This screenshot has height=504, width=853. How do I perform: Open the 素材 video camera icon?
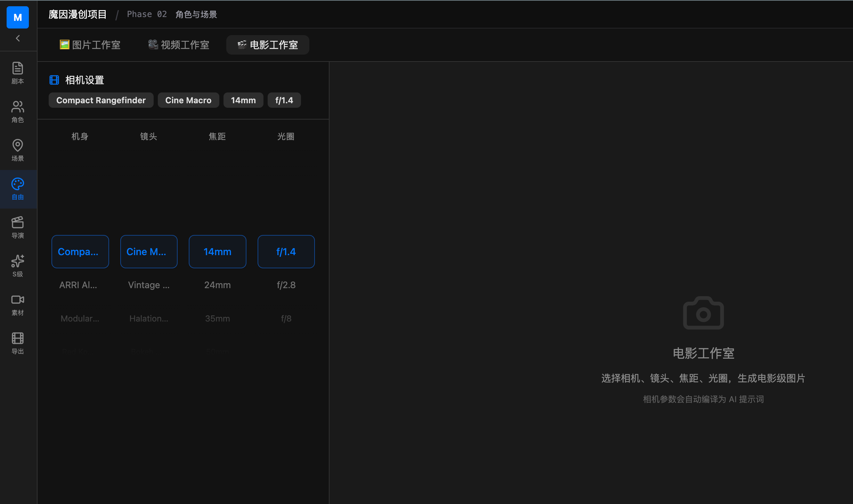pos(18,304)
